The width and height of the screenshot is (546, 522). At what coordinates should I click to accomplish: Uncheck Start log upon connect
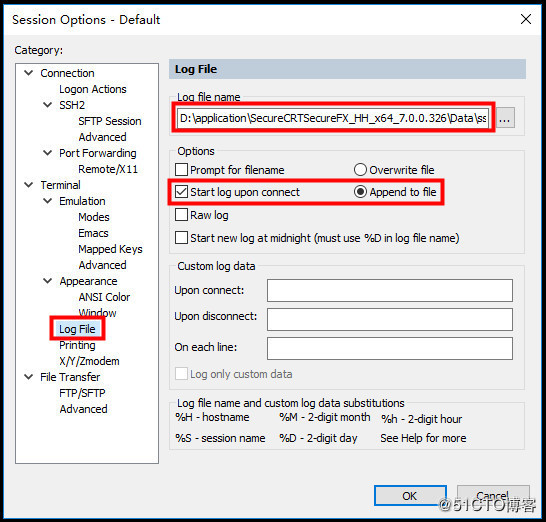point(181,192)
